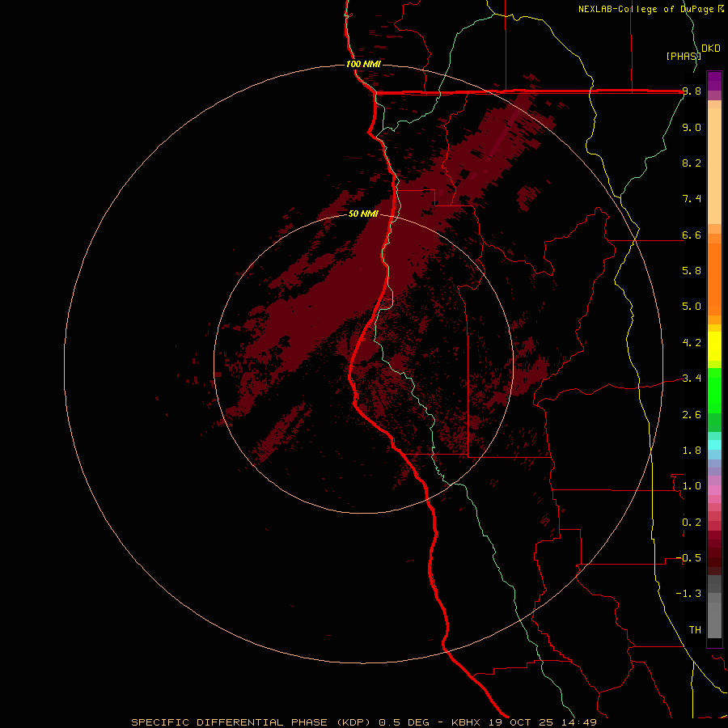
Task: Pick the gray bottom segment of the color bar
Action: [x=714, y=620]
